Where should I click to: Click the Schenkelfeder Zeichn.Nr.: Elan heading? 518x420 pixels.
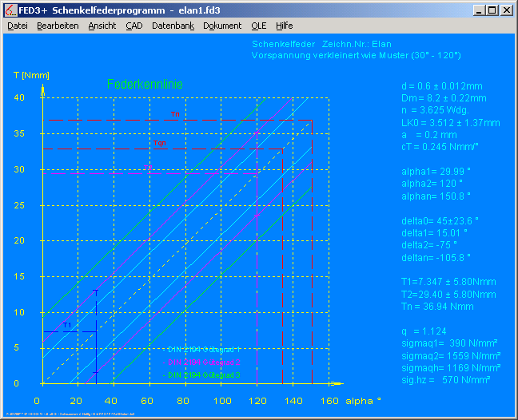[x=321, y=45]
